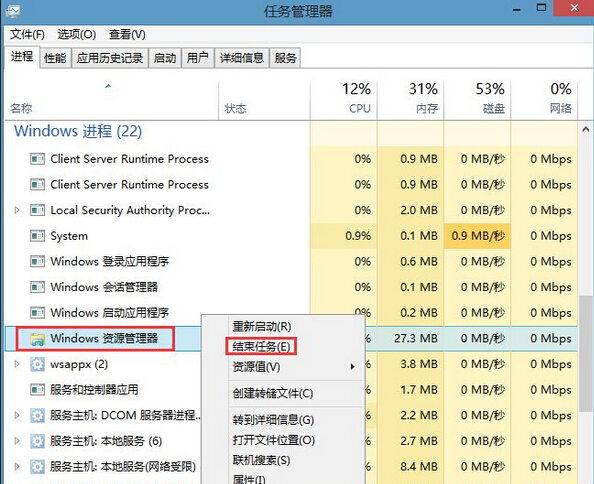Select the Windows 会话管理器 row name
Viewport: 594px width, 484px height.
coord(104,287)
